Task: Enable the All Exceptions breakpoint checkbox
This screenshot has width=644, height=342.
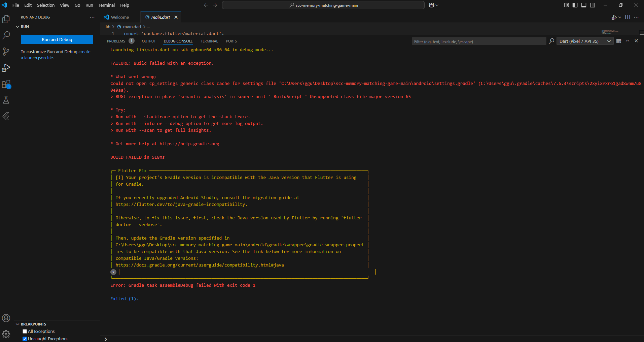Action: [x=25, y=332]
